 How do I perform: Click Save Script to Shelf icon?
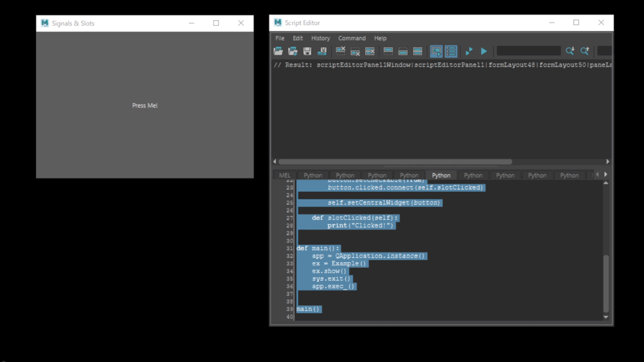(322, 51)
